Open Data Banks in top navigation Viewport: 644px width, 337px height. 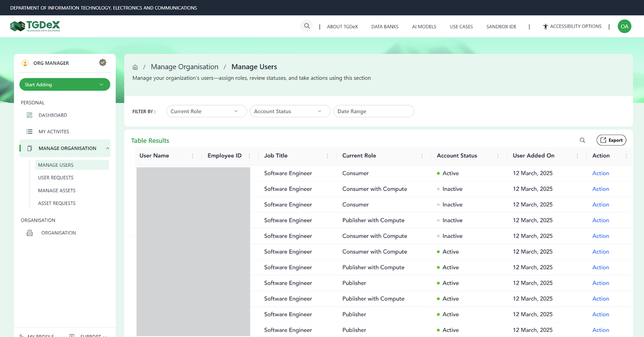[x=384, y=27]
